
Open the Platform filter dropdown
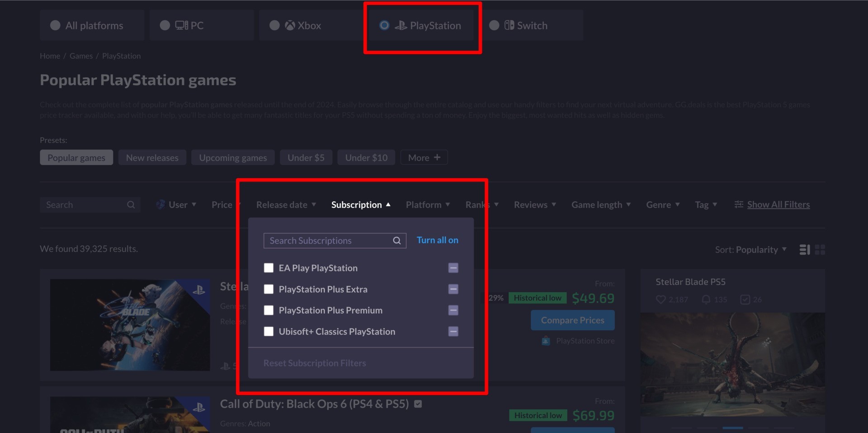click(x=428, y=205)
